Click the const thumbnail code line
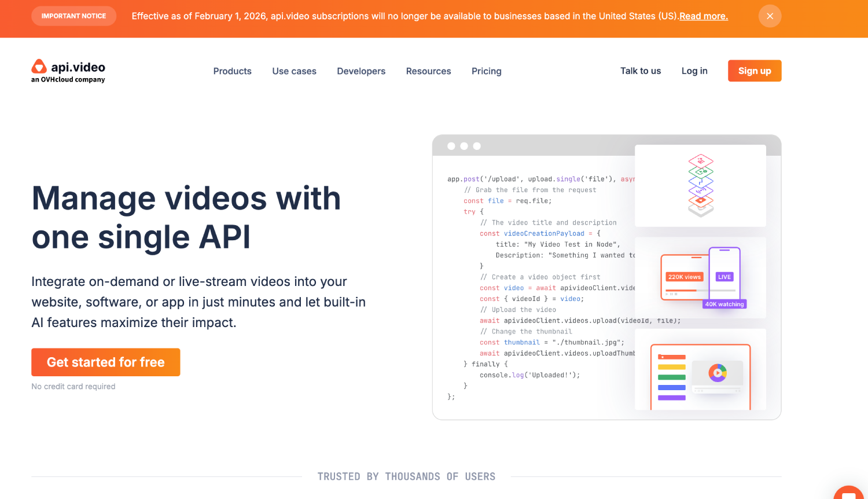The image size is (868, 499). 552,342
